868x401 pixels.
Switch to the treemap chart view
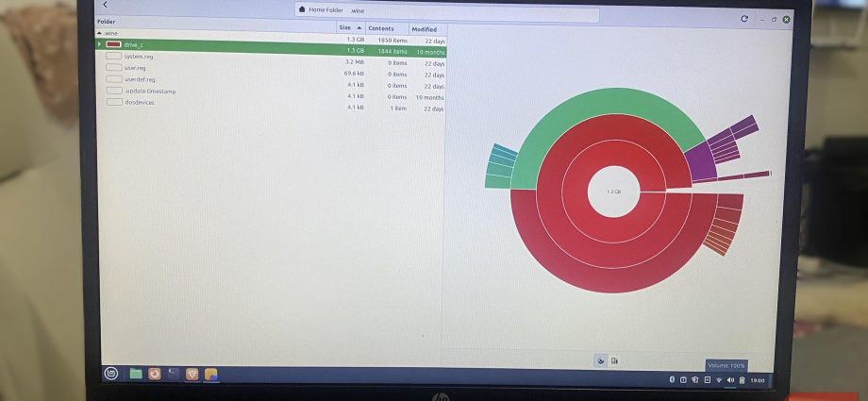point(614,361)
